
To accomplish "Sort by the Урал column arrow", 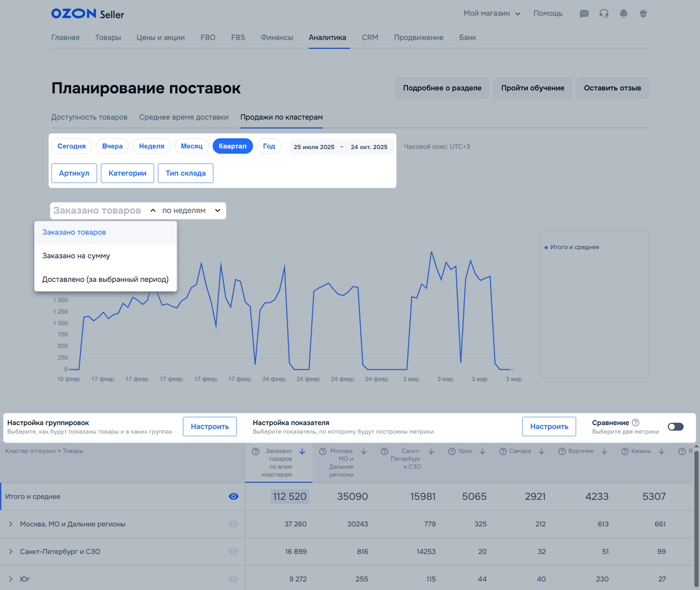I will pos(482,451).
